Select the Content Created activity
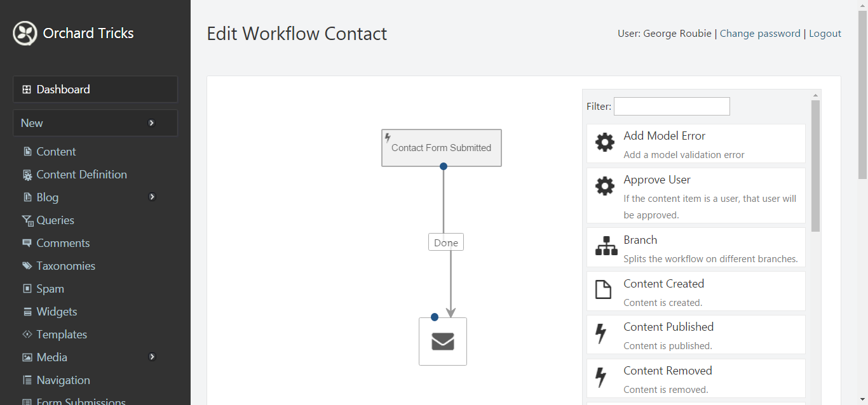 [696, 291]
